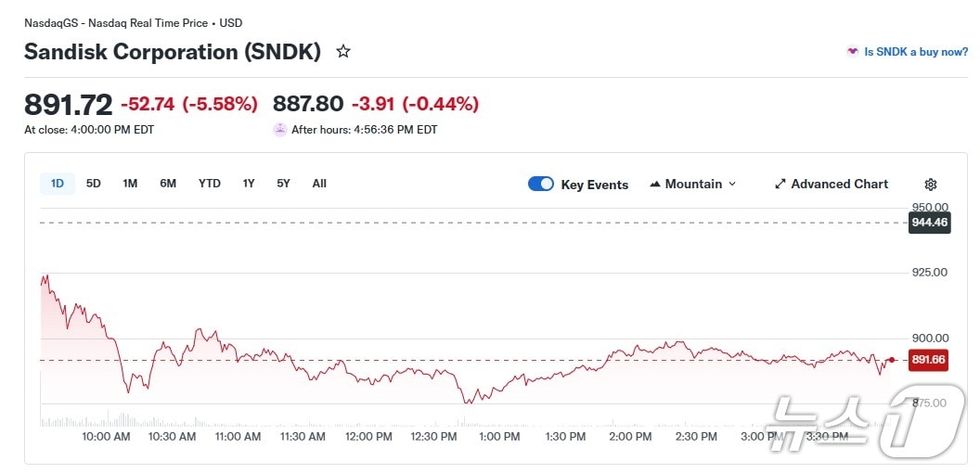This screenshot has height=473, width=980.
Task: Open the "Is SNDK a buy now?" link
Action: 915,52
